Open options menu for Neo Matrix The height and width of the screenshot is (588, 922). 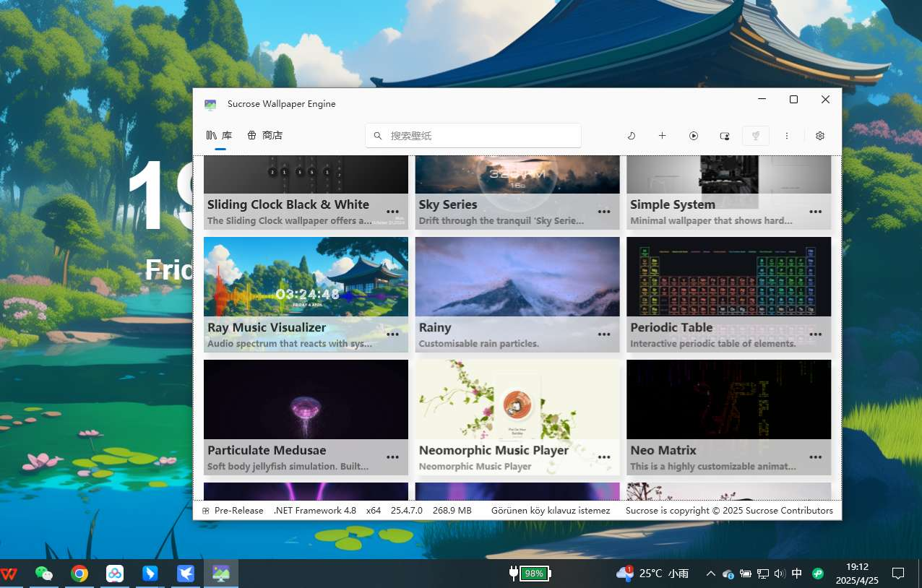pos(816,457)
